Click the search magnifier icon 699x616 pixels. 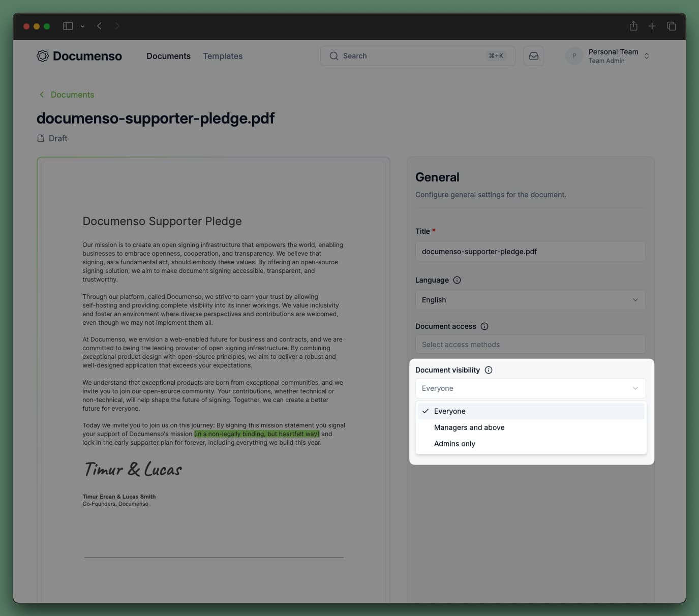tap(334, 56)
